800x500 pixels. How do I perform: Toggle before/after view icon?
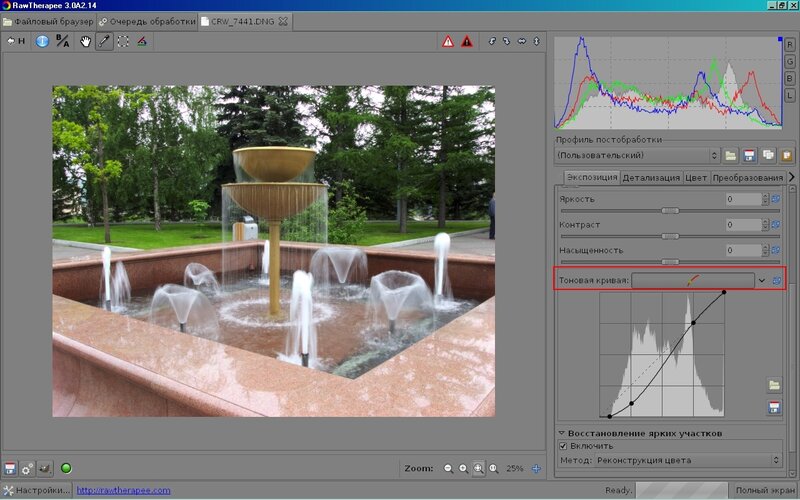tap(62, 41)
